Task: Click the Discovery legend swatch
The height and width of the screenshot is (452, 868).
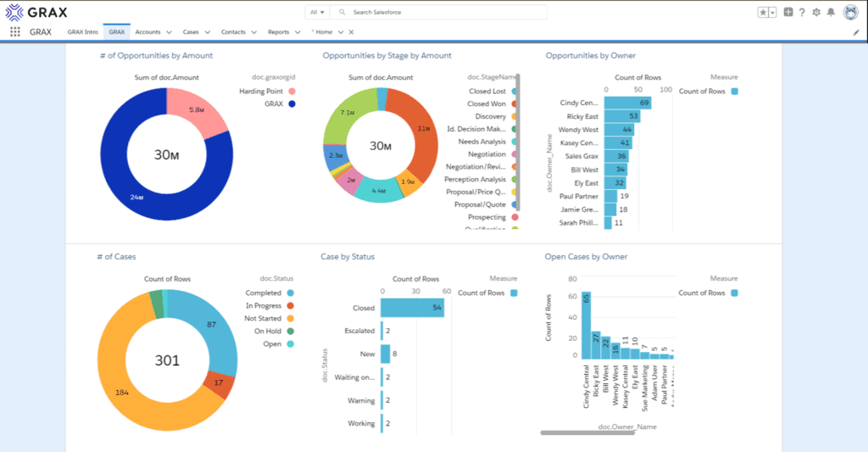Action: point(515,116)
